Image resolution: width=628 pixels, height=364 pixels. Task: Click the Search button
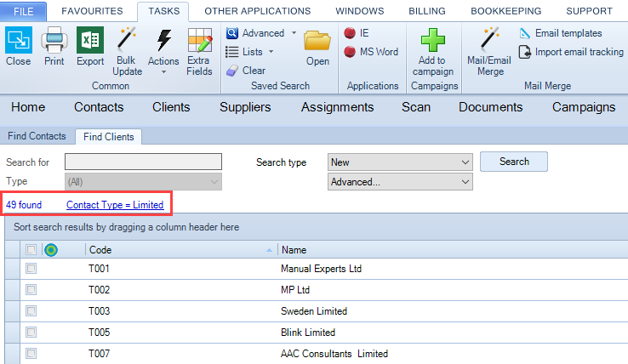tap(514, 162)
